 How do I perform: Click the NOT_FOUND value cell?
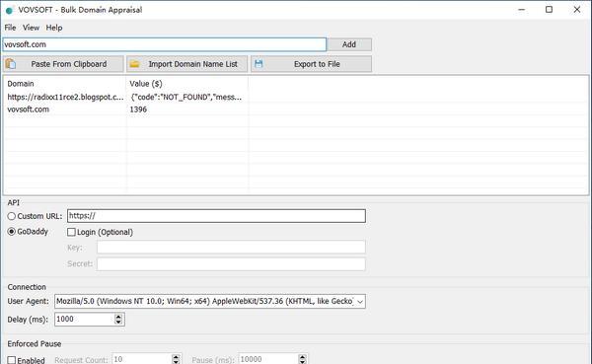(186, 97)
